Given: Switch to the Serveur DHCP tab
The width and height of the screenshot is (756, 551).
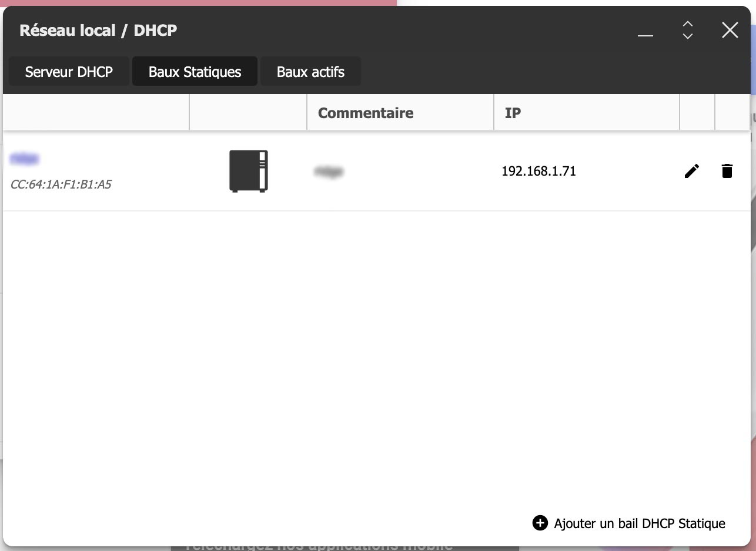Looking at the screenshot, I should click(69, 72).
